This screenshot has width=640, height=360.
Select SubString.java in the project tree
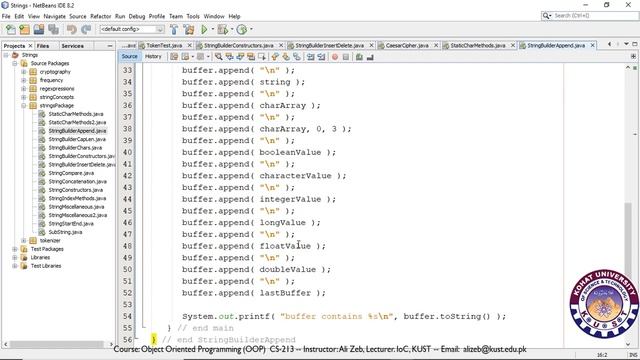point(65,232)
